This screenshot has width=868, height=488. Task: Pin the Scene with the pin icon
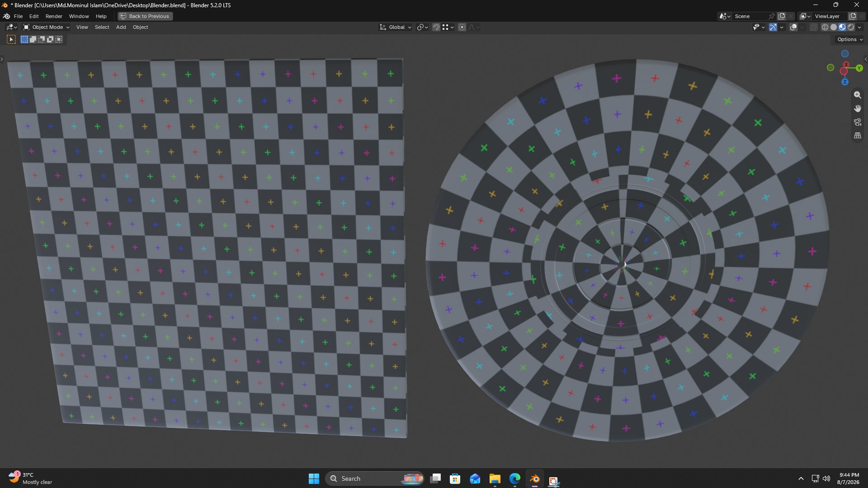point(772,16)
